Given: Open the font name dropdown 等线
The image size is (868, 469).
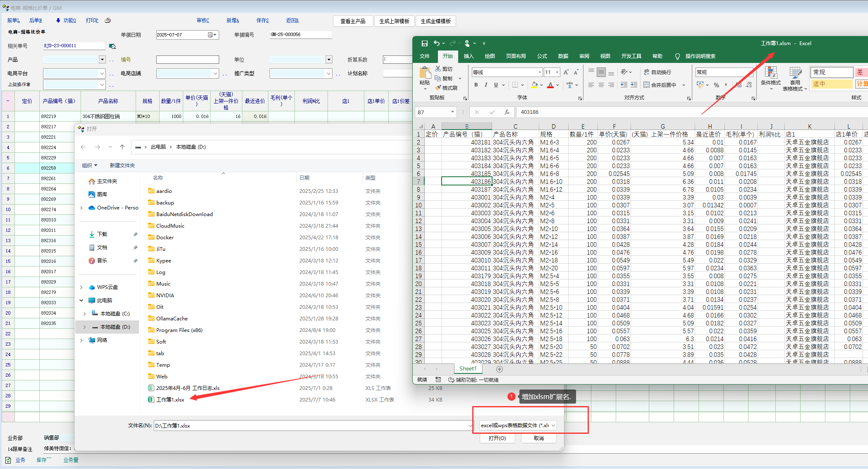Looking at the screenshot, I should click(x=540, y=72).
